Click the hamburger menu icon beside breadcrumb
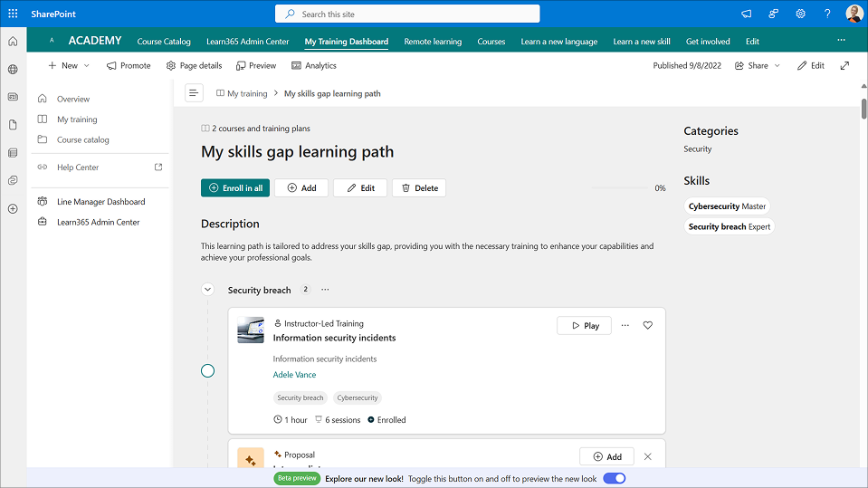 coord(194,93)
